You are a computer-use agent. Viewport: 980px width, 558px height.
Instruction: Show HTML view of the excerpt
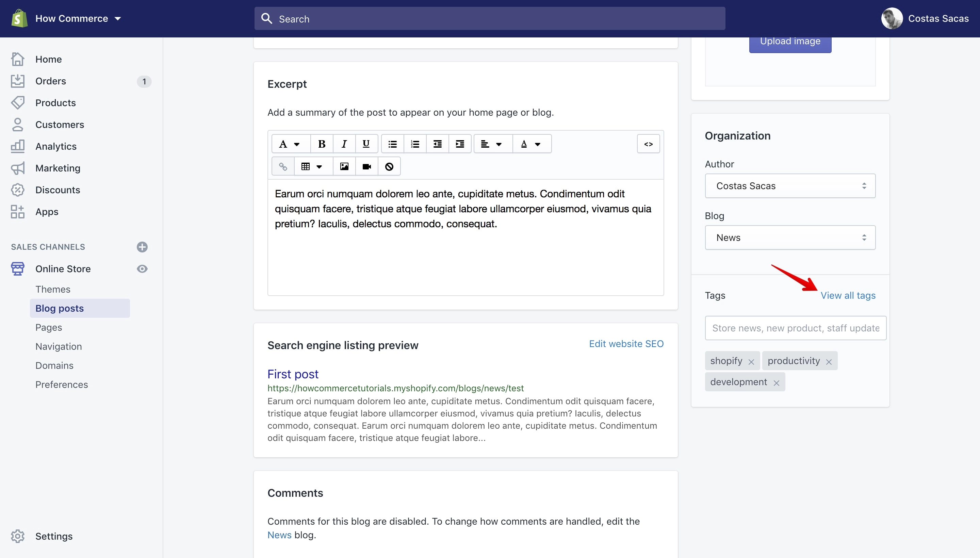click(648, 144)
